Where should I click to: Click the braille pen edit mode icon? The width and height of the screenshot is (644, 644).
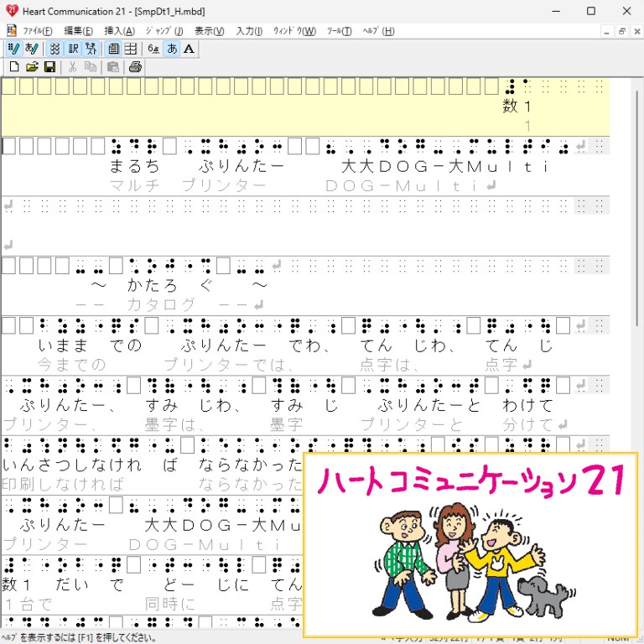pyautogui.click(x=13, y=49)
